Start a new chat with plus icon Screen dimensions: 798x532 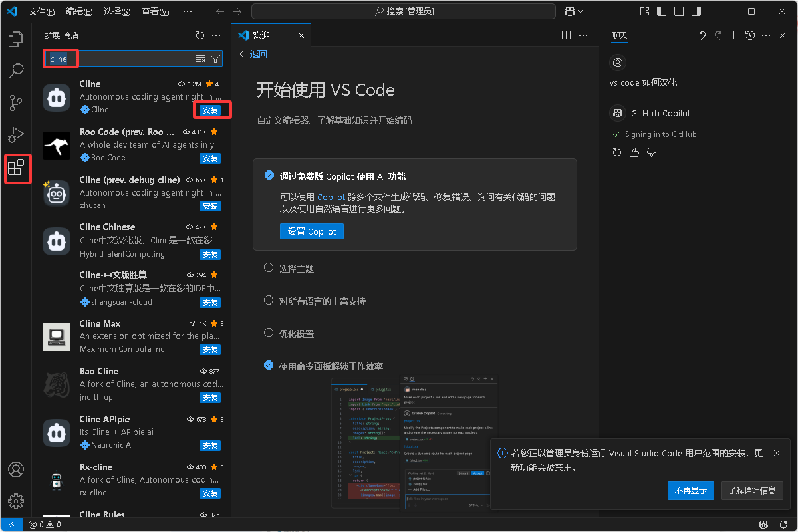click(x=734, y=35)
